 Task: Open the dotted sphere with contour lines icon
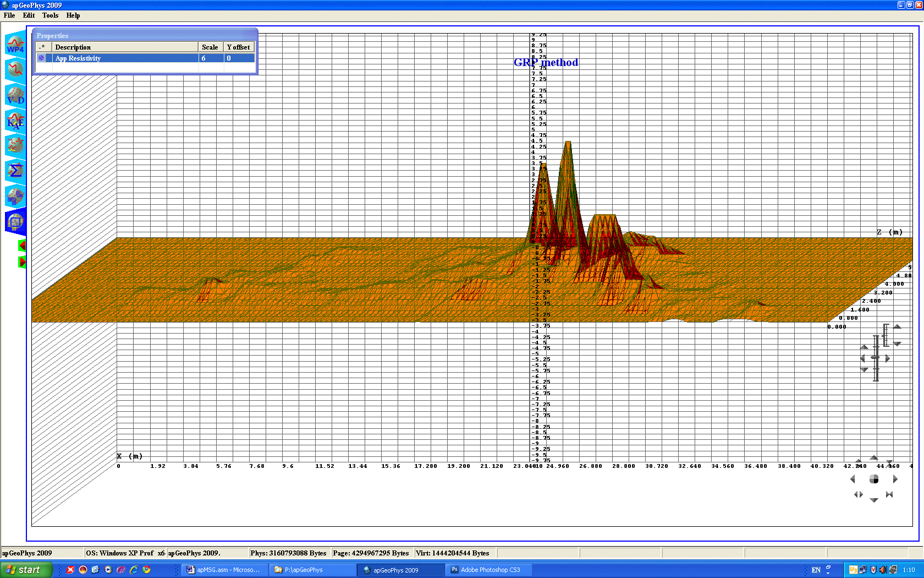(x=15, y=196)
